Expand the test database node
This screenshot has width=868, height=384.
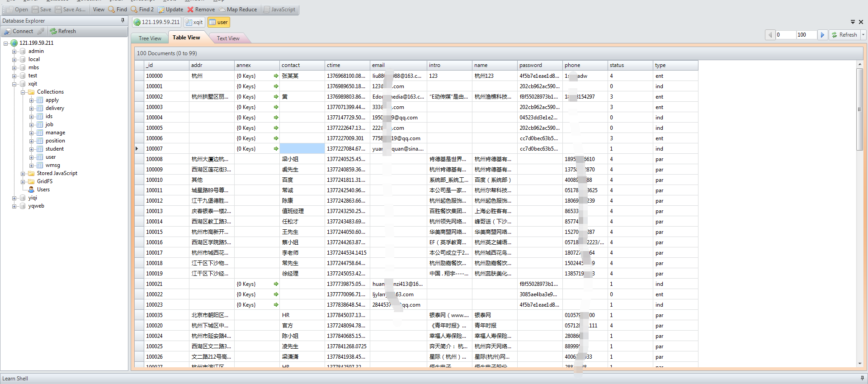(14, 76)
